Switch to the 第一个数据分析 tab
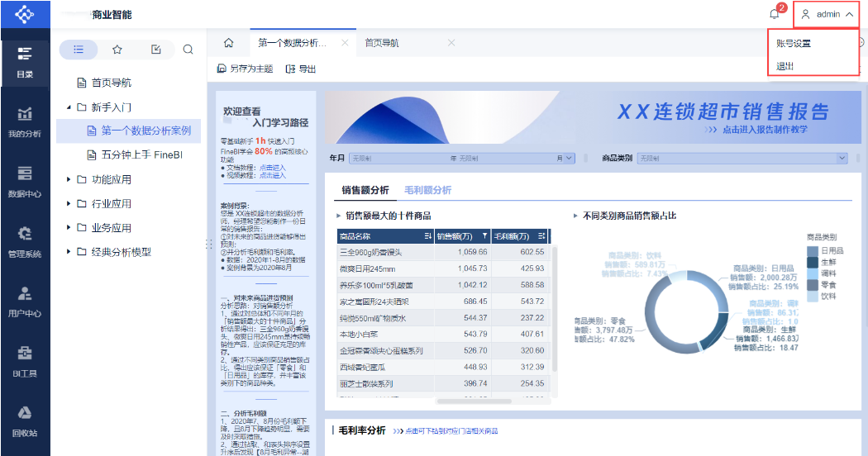The width and height of the screenshot is (868, 456). tap(293, 43)
